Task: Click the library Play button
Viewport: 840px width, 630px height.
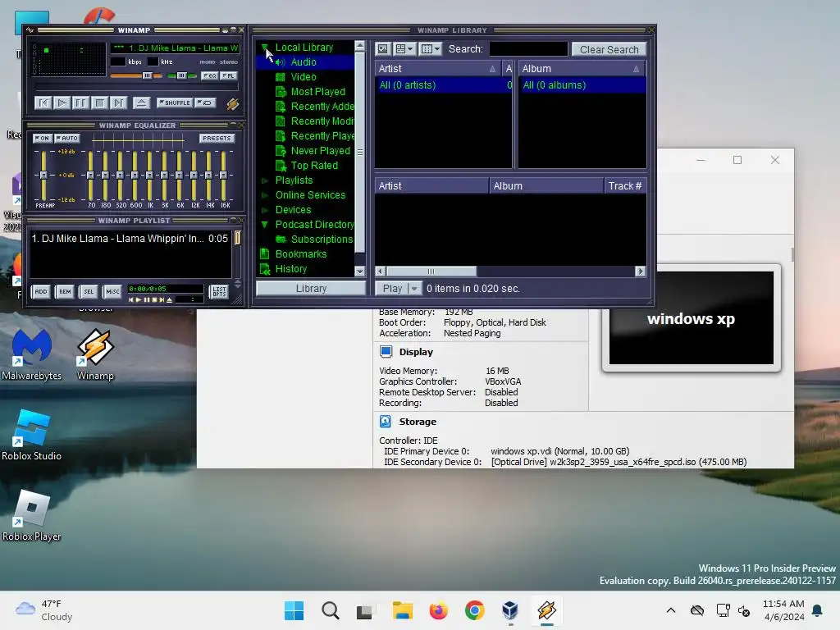Action: point(392,288)
